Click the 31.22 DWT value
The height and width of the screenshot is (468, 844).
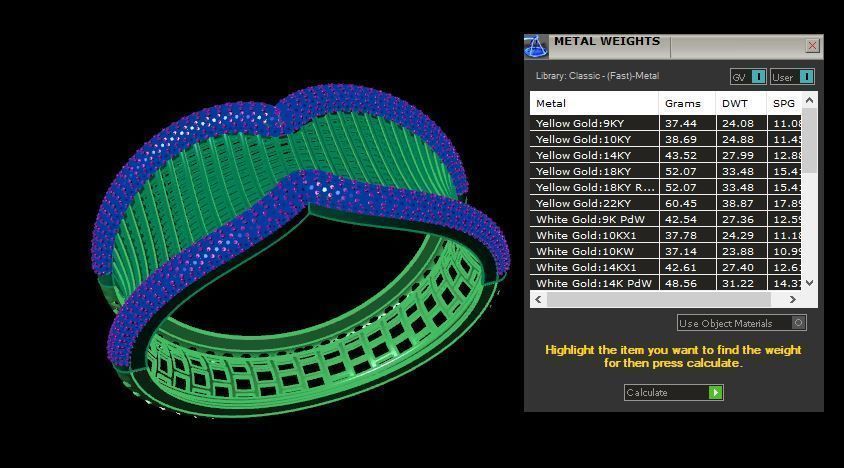738,283
